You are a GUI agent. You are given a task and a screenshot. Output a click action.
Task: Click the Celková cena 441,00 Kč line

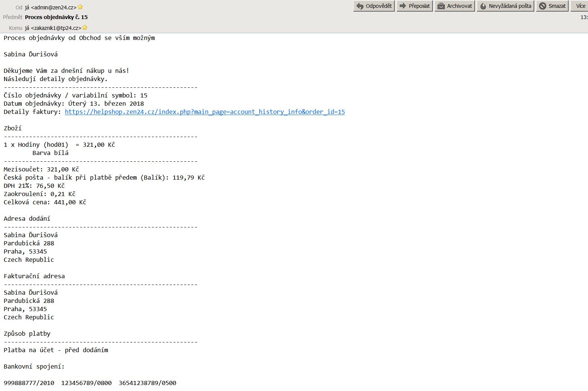(45, 202)
